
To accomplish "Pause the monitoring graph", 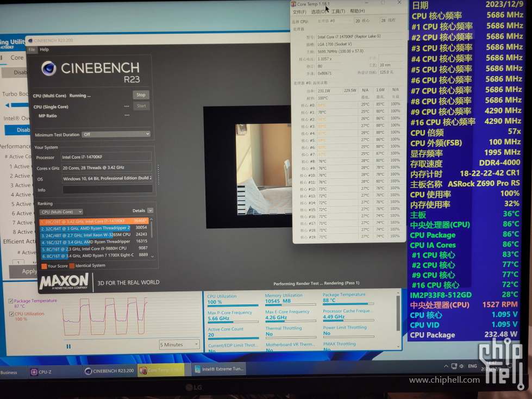I will coord(68,346).
